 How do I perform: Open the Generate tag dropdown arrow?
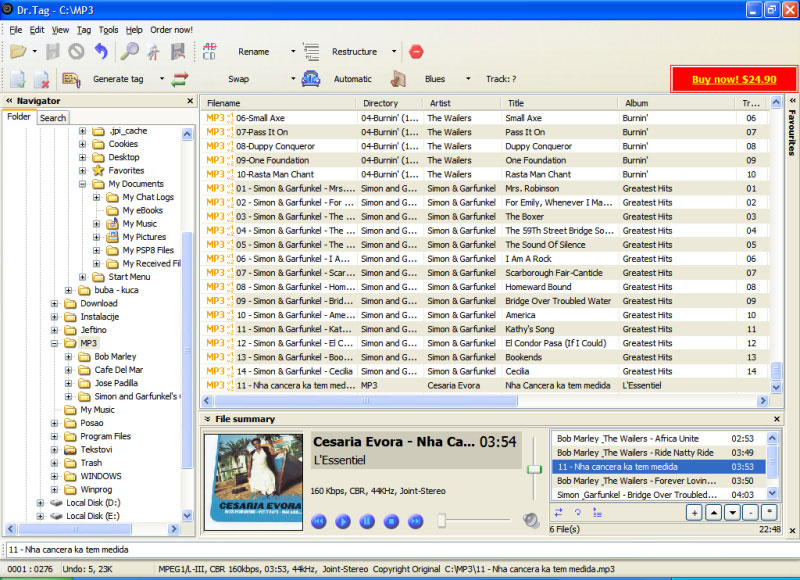162,79
